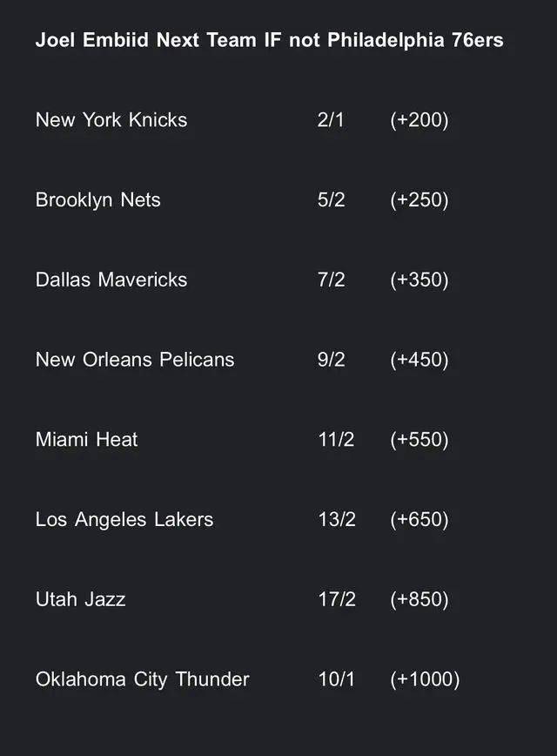Image resolution: width=557 pixels, height=756 pixels.
Task: Click the (+450) moneyline for Pelicans
Action: click(x=419, y=360)
